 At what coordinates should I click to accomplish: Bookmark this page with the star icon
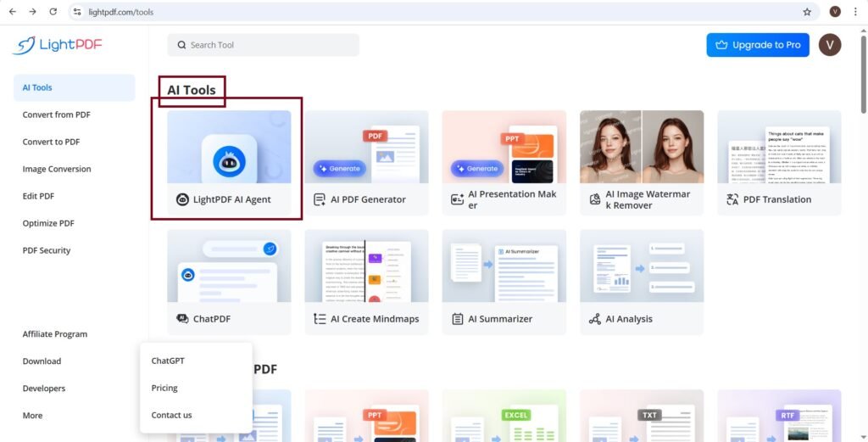[807, 12]
